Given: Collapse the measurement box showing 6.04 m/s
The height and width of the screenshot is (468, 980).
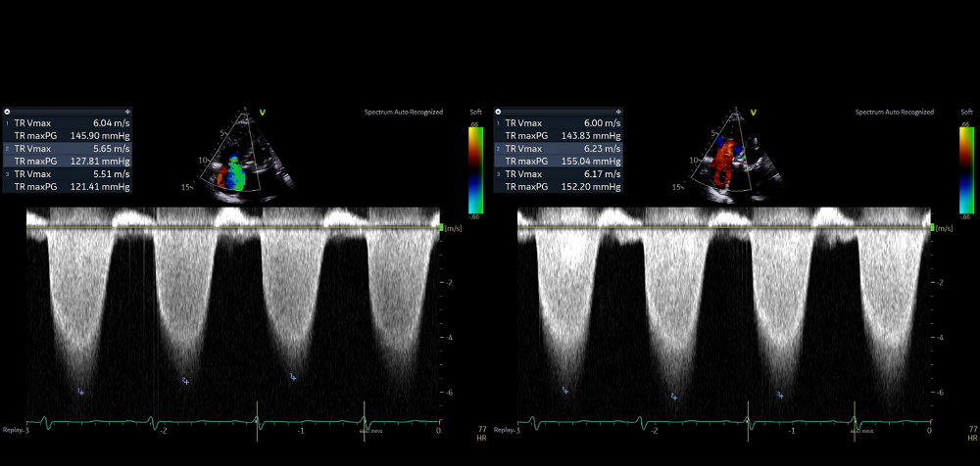Looking at the screenshot, I should click(x=7, y=113).
